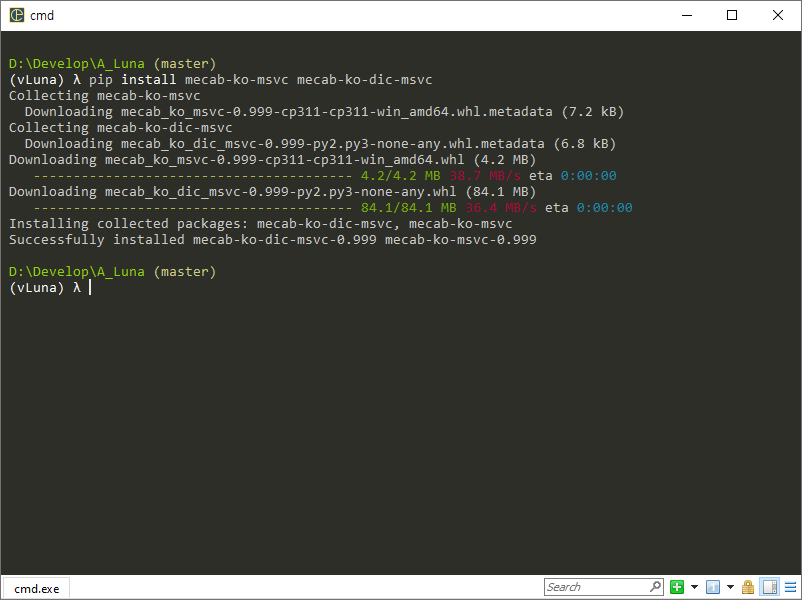Maximize the cmd window
Screen dimensions: 802x600
pyautogui.click(x=732, y=15)
